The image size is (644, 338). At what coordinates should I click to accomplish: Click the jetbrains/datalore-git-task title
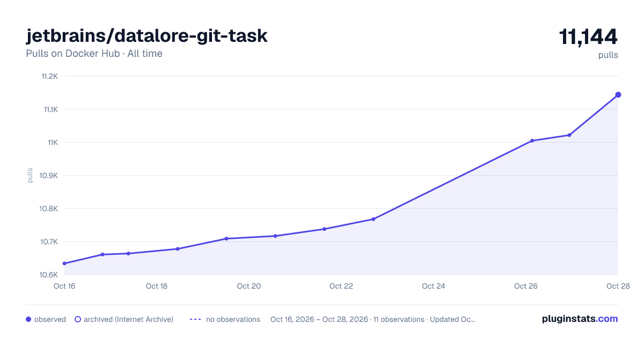tap(147, 36)
